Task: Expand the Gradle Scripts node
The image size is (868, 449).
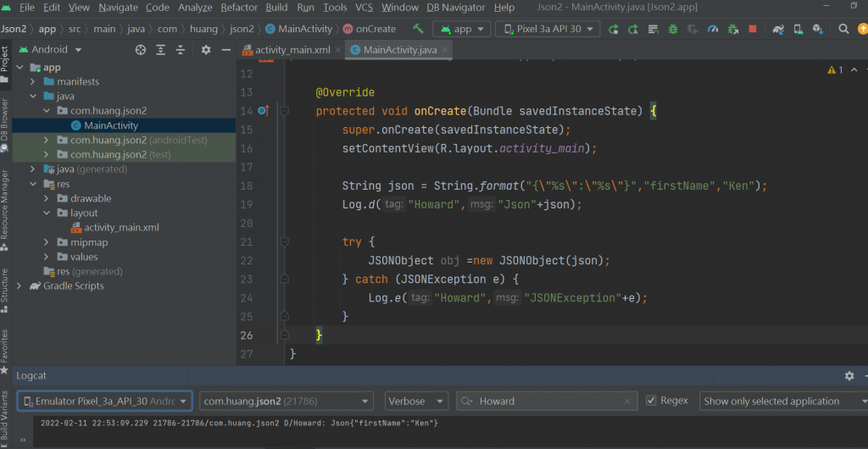Action: [19, 285]
